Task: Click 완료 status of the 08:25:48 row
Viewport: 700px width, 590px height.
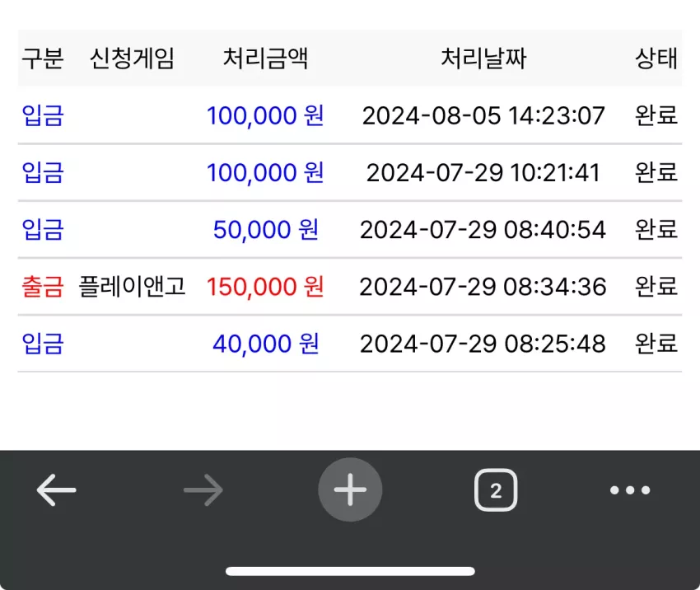Action: (x=656, y=344)
